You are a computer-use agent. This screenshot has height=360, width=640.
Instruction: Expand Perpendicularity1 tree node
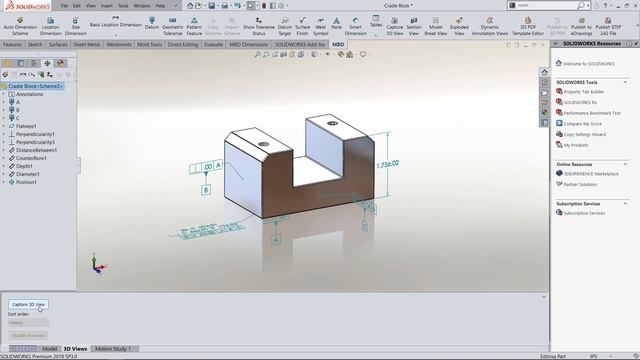(x=4, y=134)
